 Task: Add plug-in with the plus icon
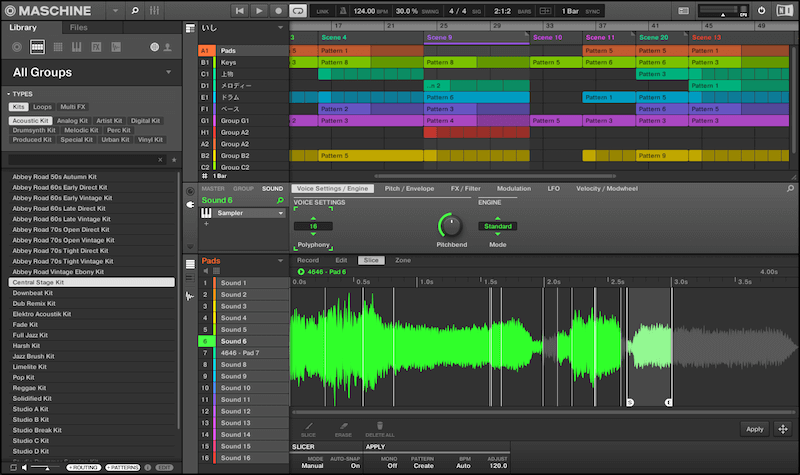(x=207, y=224)
